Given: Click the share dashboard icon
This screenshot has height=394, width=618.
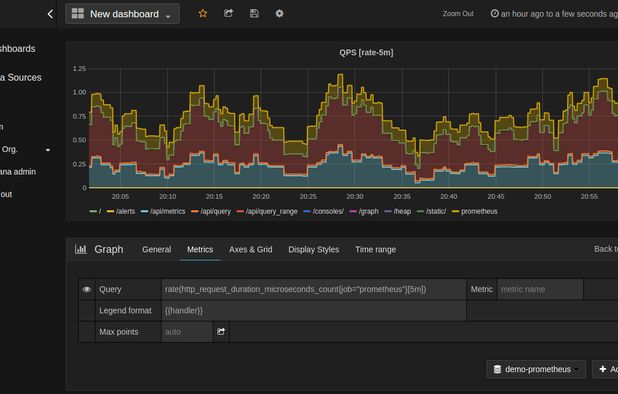Looking at the screenshot, I should point(228,13).
